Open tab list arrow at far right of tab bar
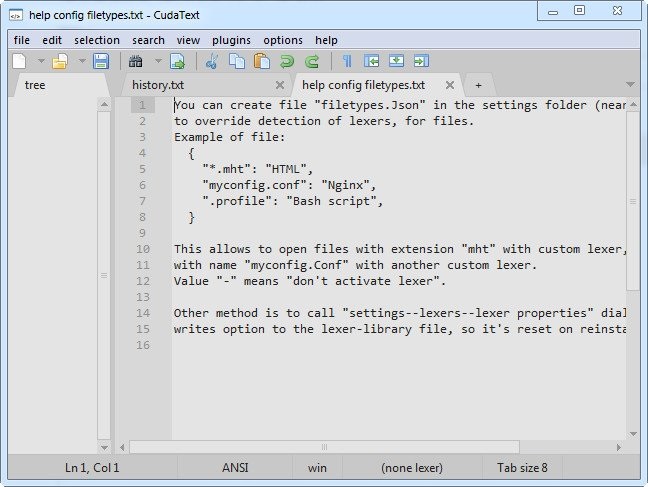 click(x=630, y=85)
